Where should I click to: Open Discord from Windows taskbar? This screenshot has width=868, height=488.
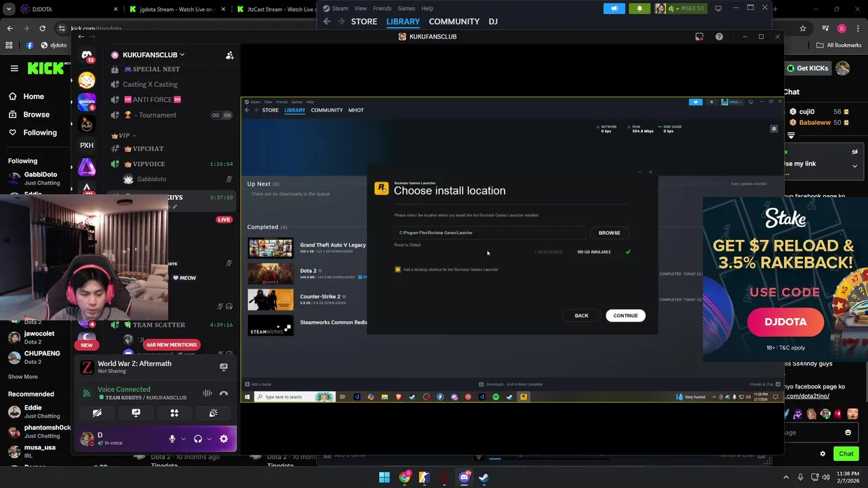point(464,477)
